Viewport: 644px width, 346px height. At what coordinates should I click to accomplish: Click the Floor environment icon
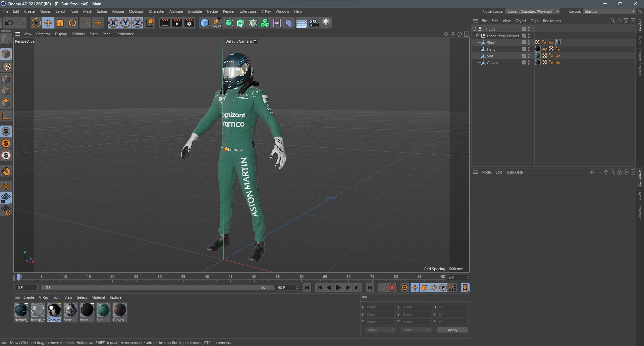click(302, 23)
